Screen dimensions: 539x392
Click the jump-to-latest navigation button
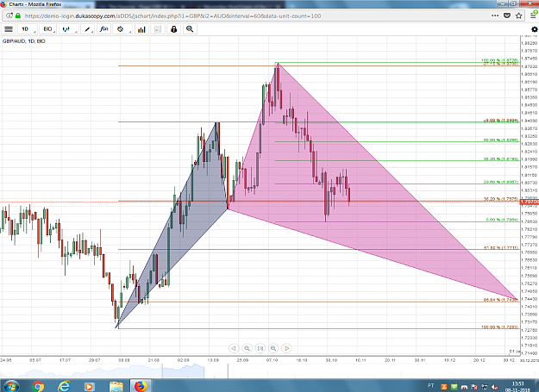[260, 348]
